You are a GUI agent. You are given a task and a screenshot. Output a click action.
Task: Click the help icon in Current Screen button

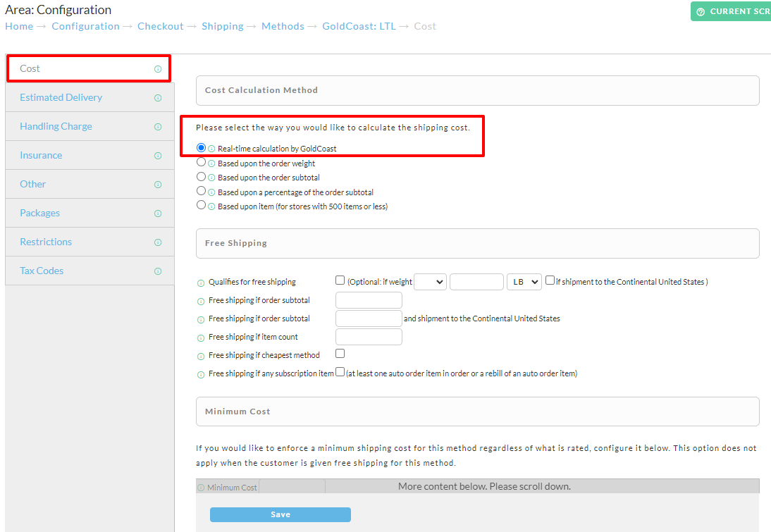(701, 12)
